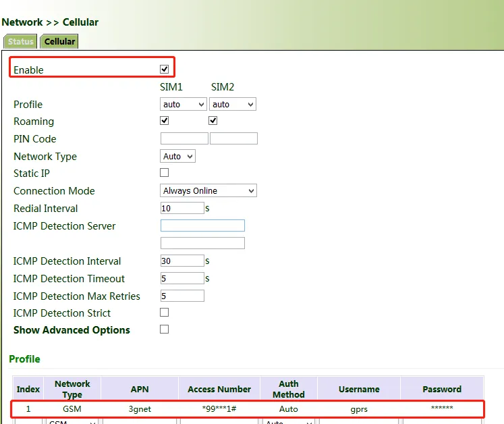Image resolution: width=504 pixels, height=424 pixels.
Task: Open the Network Type Auto dropdown
Action: click(x=177, y=157)
